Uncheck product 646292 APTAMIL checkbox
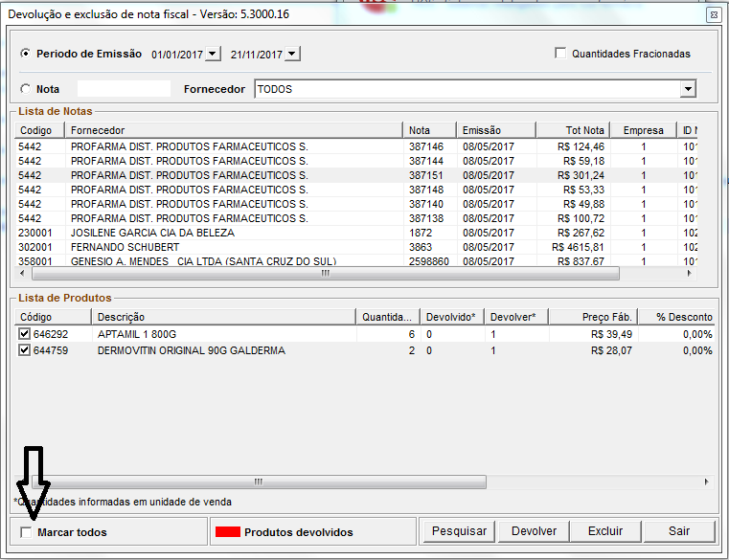The image size is (729, 560). [x=25, y=335]
